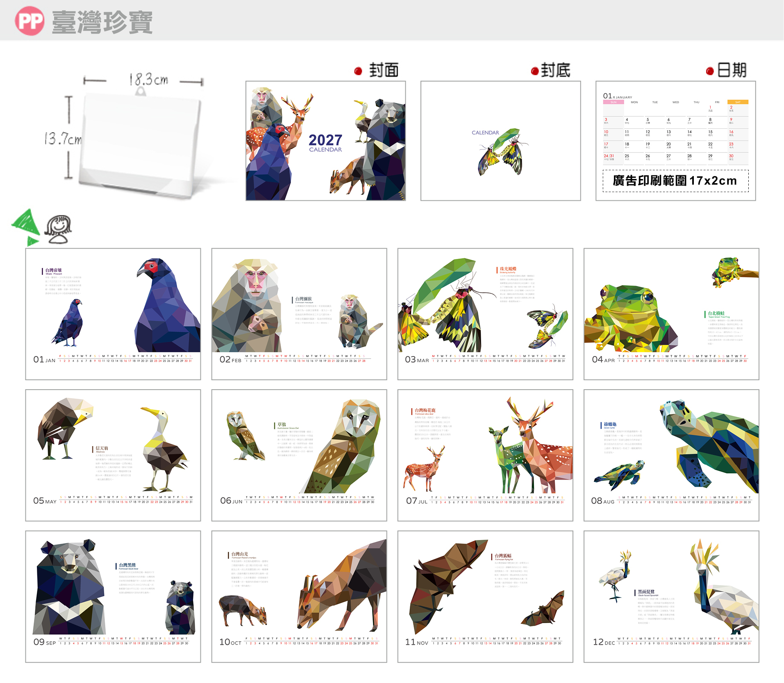784x683 pixels.
Task: Open the back cover butterfly image
Action: tap(501, 141)
